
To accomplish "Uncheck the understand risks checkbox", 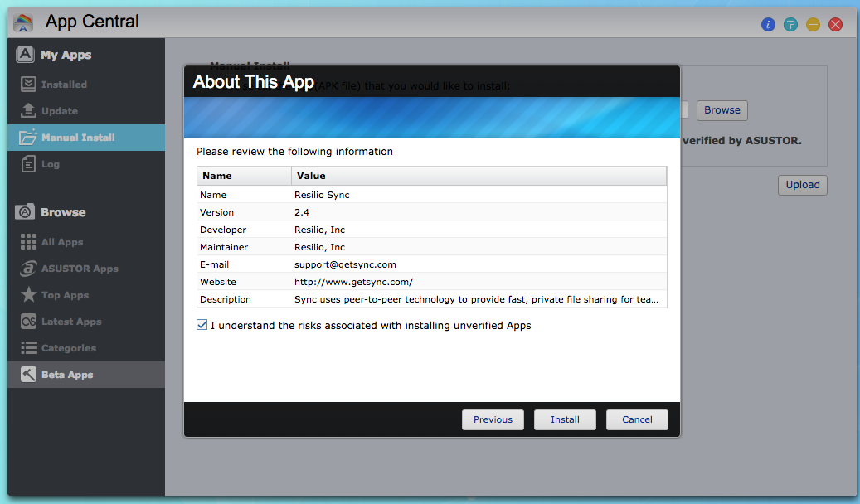I will coord(202,325).
